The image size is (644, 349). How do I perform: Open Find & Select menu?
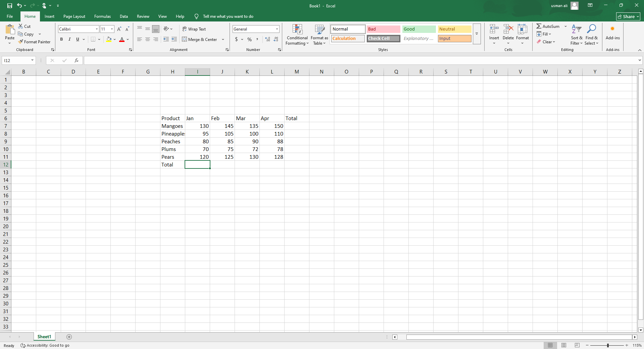coord(591,35)
